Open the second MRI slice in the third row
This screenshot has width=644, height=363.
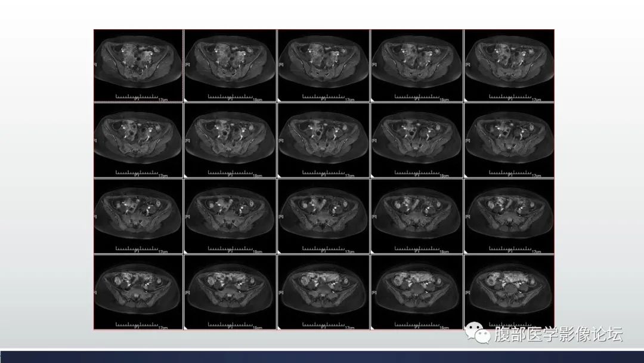230,215
